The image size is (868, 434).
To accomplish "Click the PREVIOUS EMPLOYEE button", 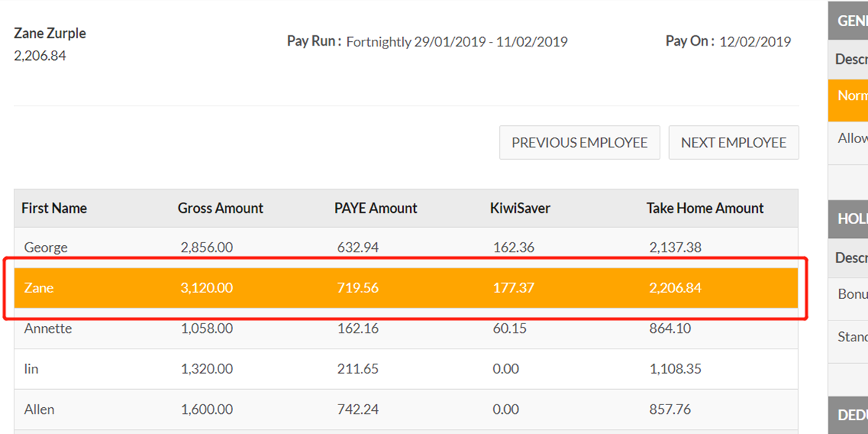I will pyautogui.click(x=579, y=142).
